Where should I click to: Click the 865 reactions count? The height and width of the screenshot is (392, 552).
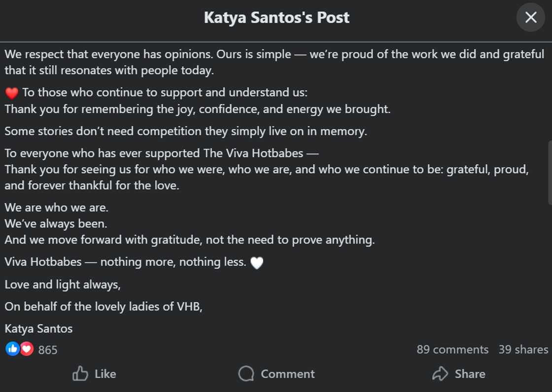(48, 350)
